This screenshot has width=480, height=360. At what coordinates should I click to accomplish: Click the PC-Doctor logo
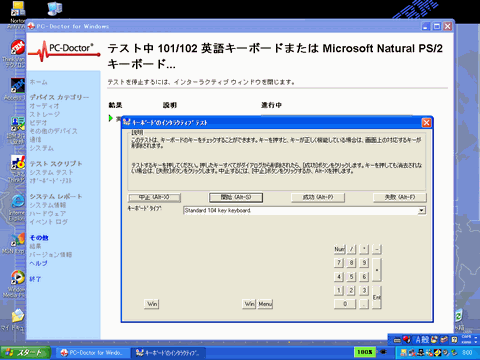click(x=64, y=51)
